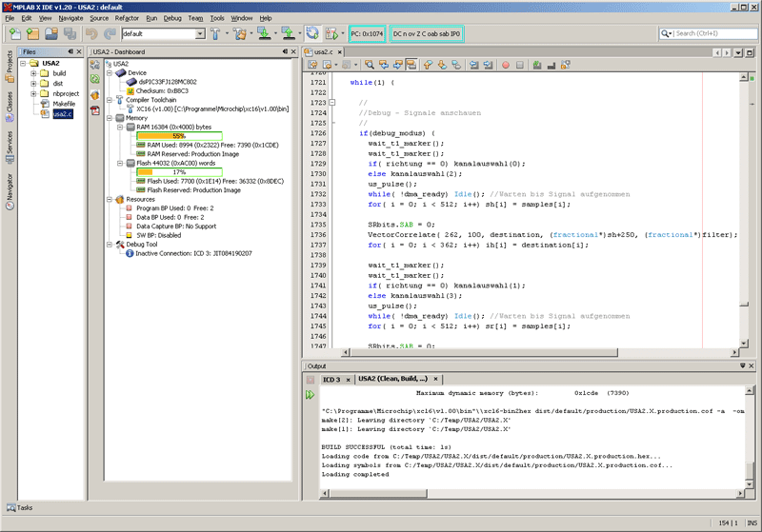Click the PC: 0x1074 status box
Viewport: 762px width, 532px height.
(367, 34)
